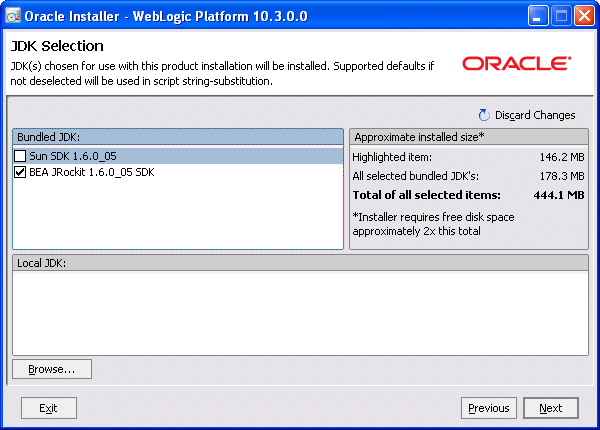The height and width of the screenshot is (430, 600).
Task: Click the Oracle Installer title bar icon
Action: pyautogui.click(x=13, y=16)
